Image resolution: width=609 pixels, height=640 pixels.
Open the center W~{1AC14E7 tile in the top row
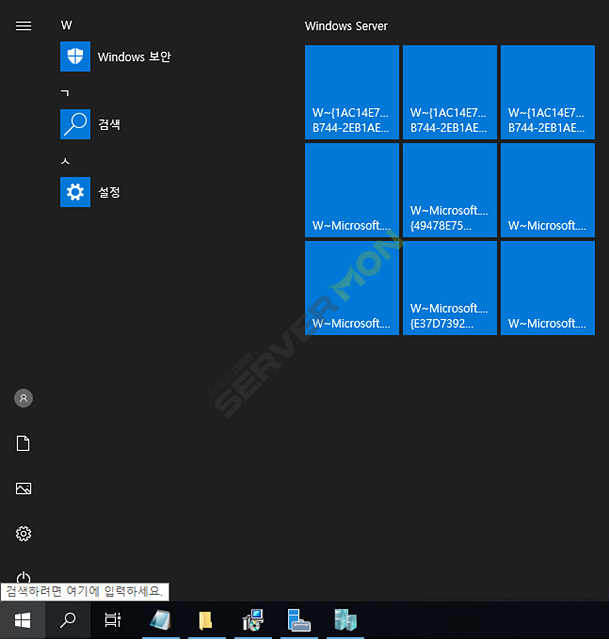pos(450,92)
